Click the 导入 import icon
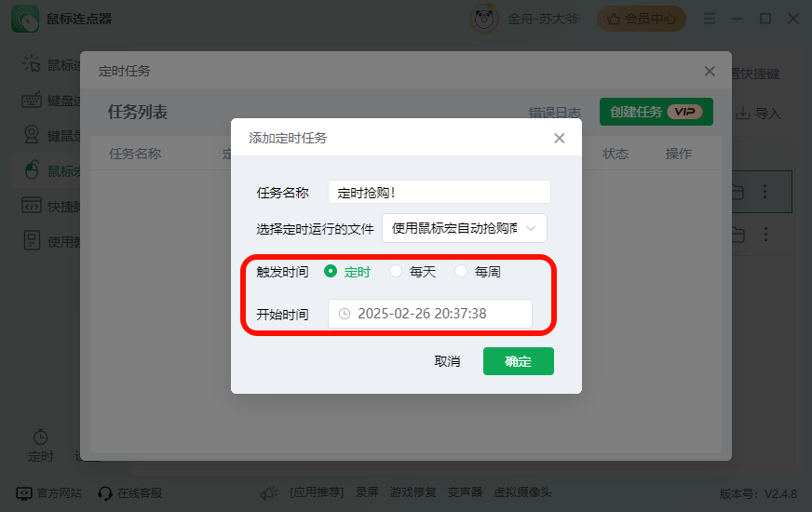Viewport: 812px width, 512px height. pyautogui.click(x=743, y=113)
